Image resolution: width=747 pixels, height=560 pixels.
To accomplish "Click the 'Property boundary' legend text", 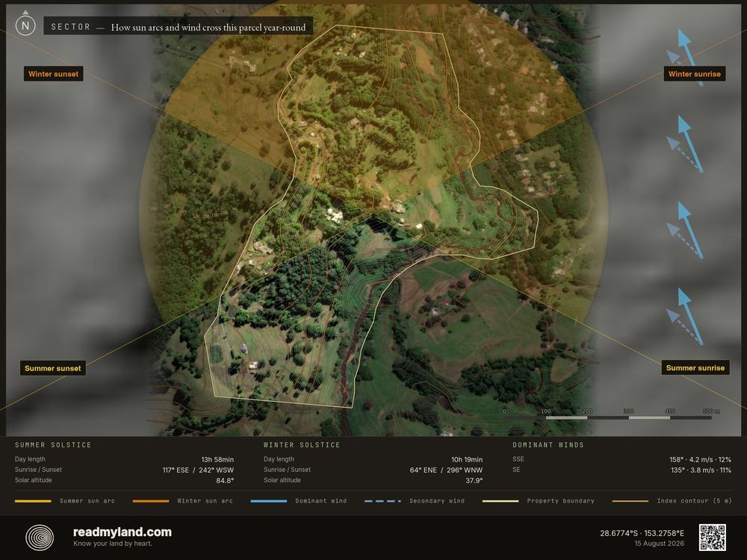I will [561, 501].
